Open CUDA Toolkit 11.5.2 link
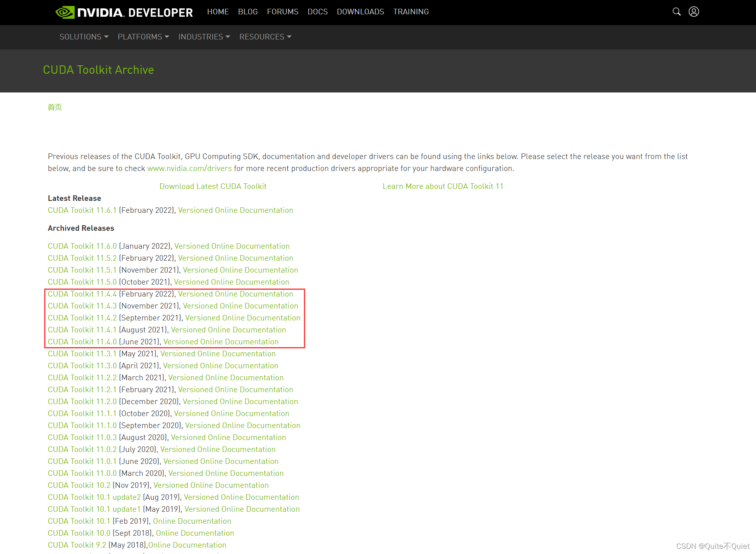This screenshot has height=554, width=756. 82,258
